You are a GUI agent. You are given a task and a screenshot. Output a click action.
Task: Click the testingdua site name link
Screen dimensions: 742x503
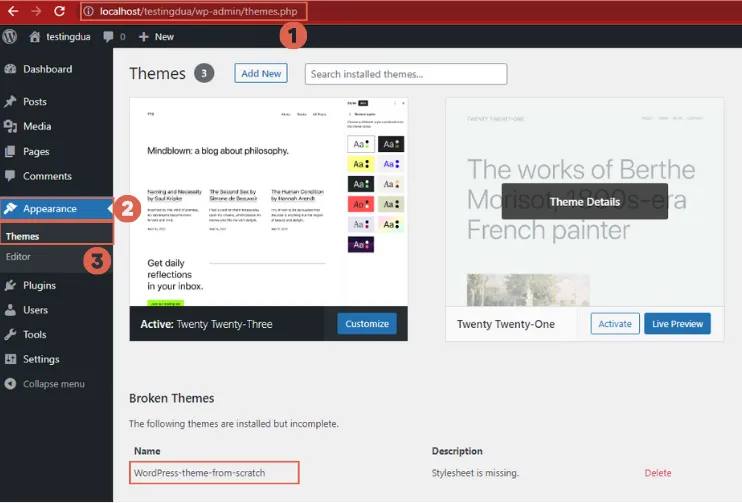pos(68,37)
